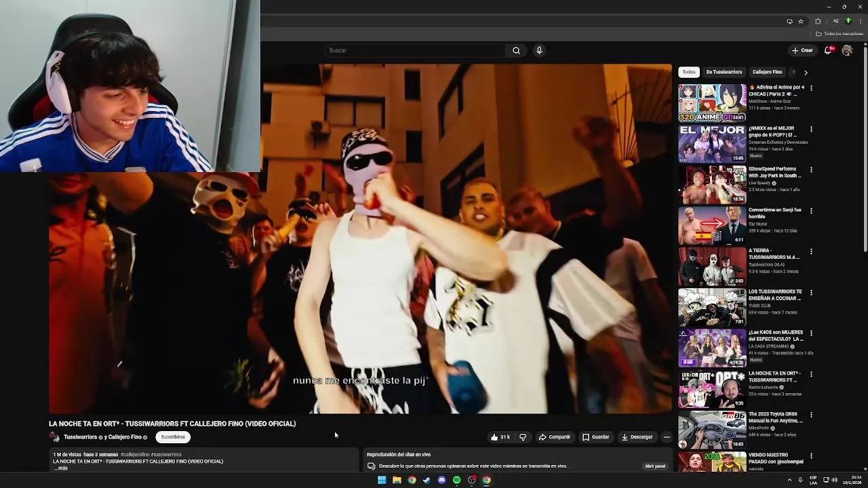This screenshot has height=488, width=868.
Task: Click the main video player
Action: (360, 239)
